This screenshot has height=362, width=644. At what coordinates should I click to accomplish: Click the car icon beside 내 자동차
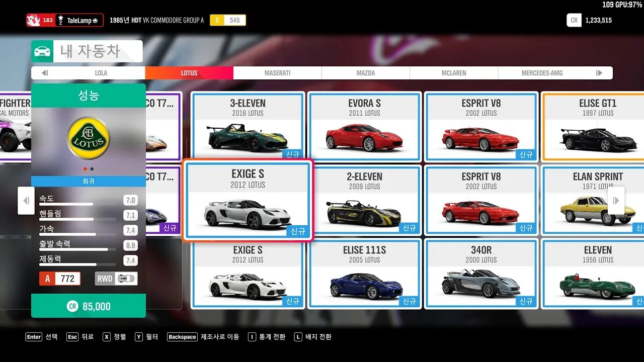[42, 51]
